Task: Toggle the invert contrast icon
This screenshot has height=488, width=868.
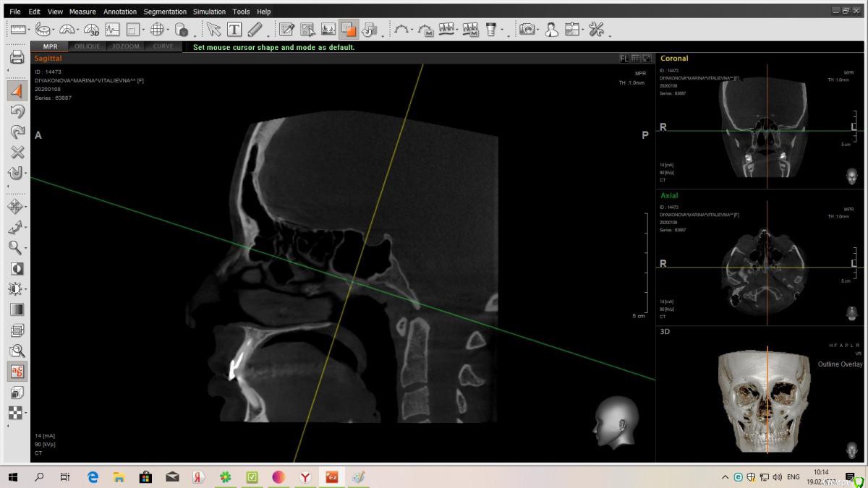Action: (x=17, y=268)
